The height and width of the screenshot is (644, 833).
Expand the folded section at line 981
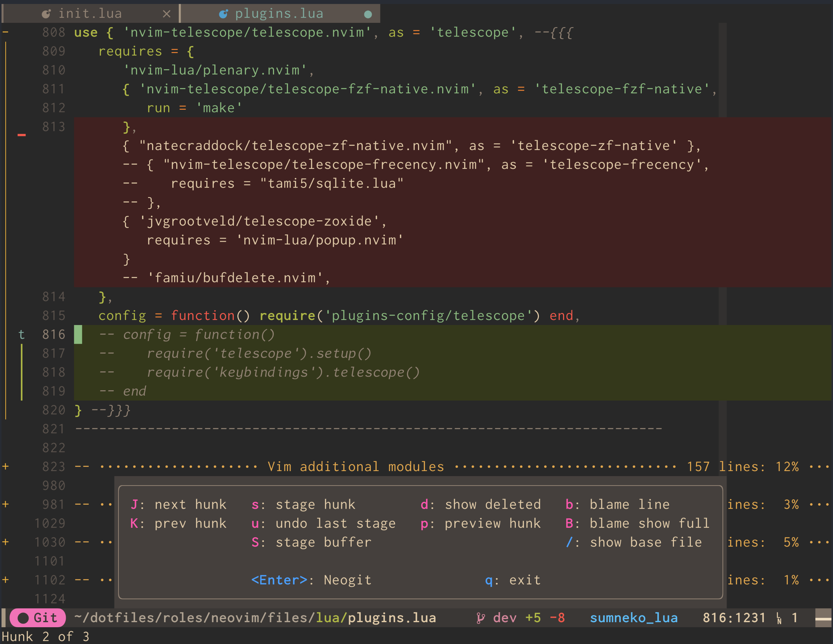tap(5, 504)
